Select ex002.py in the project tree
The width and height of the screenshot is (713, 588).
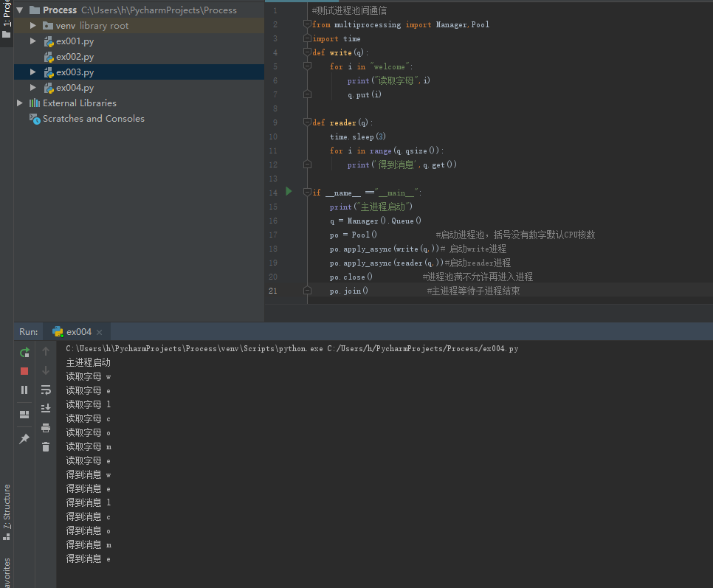[75, 57]
